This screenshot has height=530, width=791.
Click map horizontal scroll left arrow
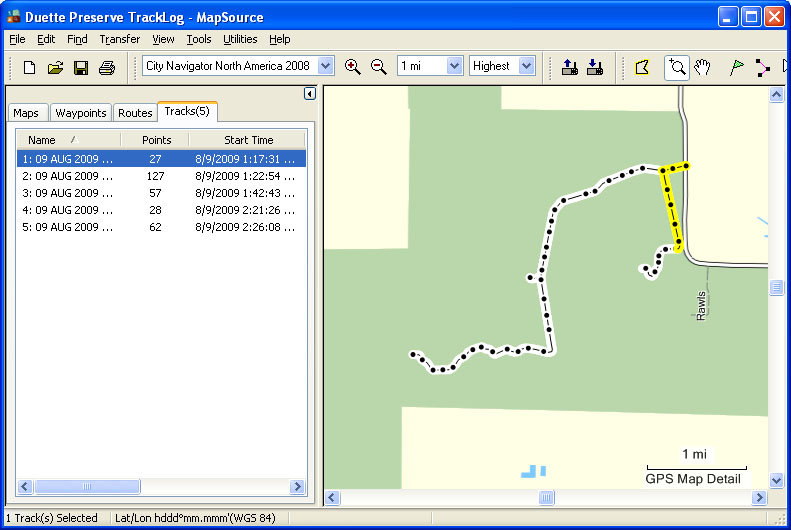pos(332,498)
